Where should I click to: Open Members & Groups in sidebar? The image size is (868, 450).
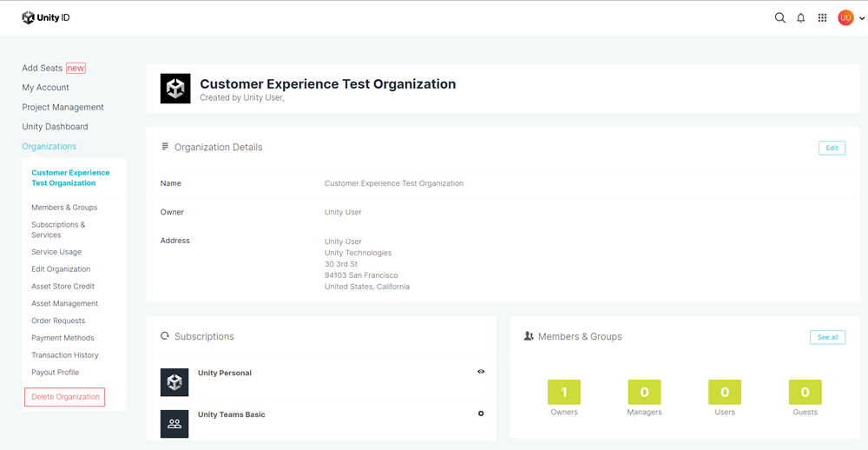pyautogui.click(x=64, y=208)
